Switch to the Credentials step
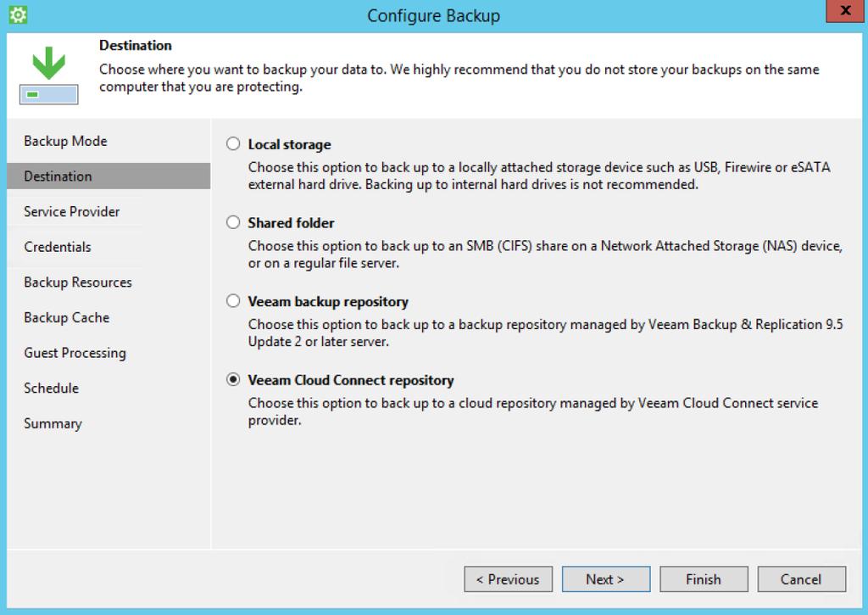Screen dimensions: 868x615 (x=57, y=247)
